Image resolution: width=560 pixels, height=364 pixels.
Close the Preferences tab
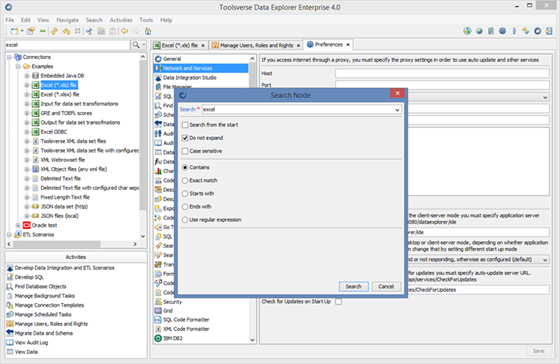pyautogui.click(x=348, y=45)
